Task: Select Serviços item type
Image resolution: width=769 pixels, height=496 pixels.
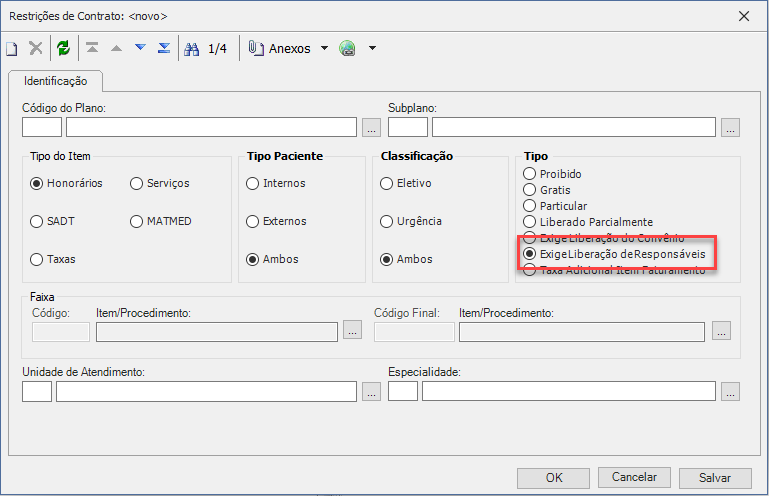Action: pos(159,183)
